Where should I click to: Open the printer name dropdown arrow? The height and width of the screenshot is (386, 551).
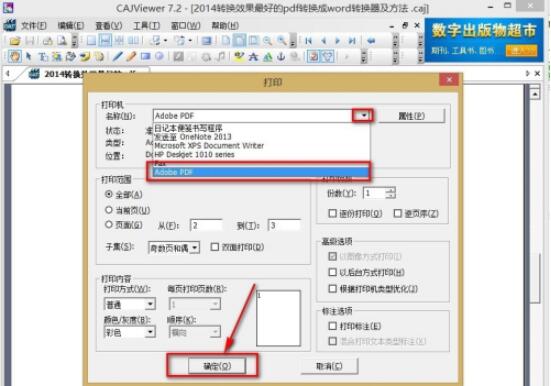click(x=363, y=115)
